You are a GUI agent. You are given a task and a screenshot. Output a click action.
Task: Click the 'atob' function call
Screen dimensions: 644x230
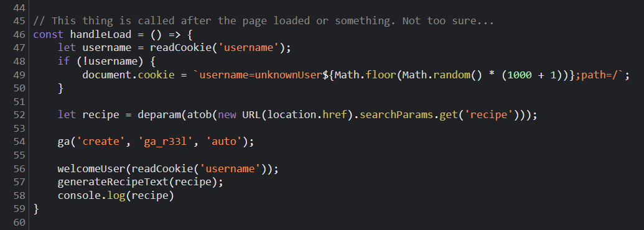coord(199,115)
